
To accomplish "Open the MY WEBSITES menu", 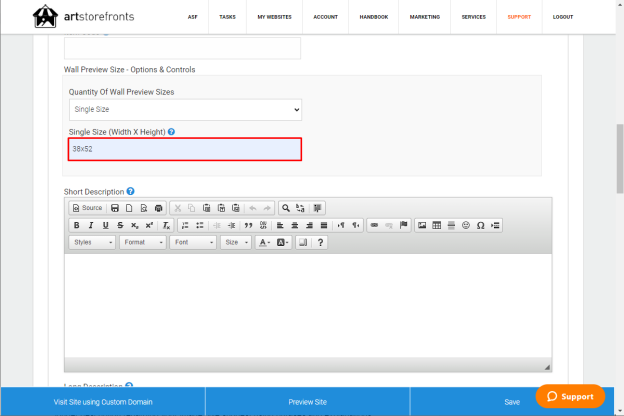I will tap(274, 17).
